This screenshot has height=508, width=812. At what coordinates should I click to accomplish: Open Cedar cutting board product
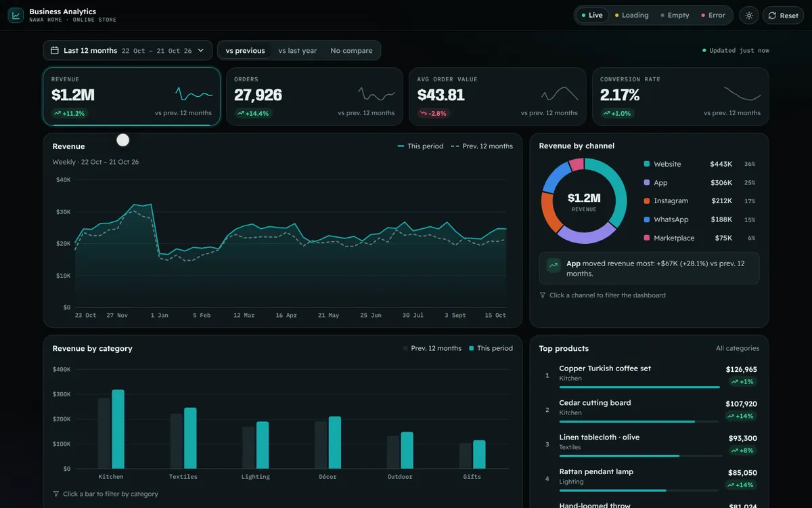[x=650, y=409]
